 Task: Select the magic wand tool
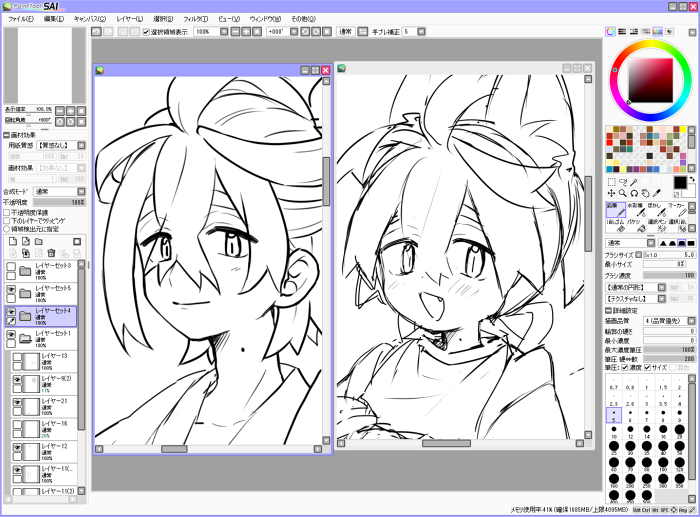(x=634, y=182)
